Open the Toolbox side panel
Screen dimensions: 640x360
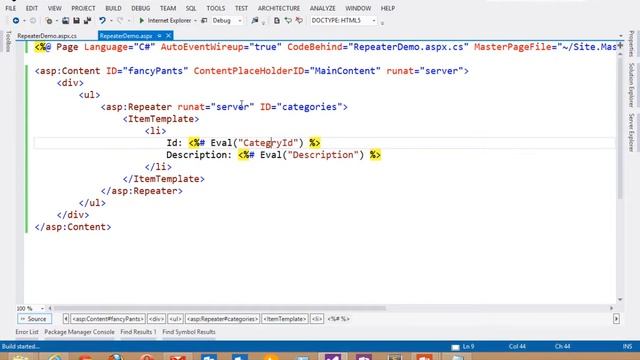coord(8,41)
